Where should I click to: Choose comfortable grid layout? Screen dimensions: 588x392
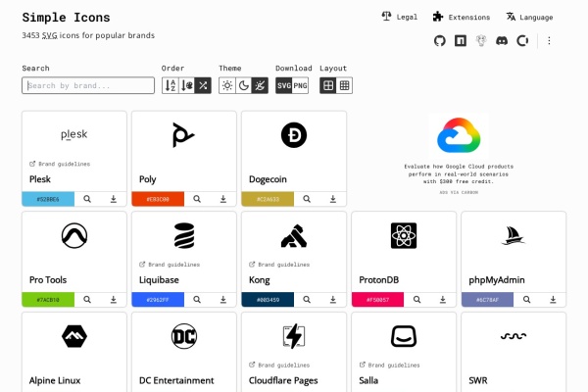pos(328,85)
